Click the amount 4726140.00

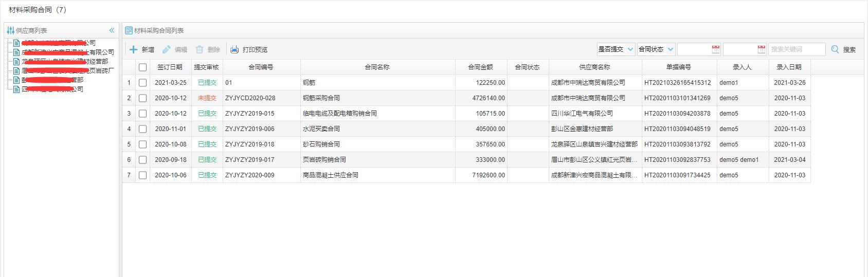point(489,98)
